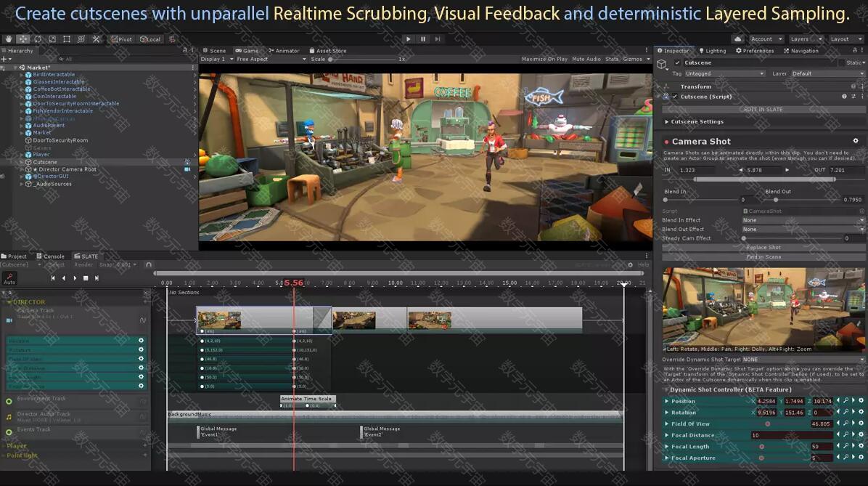Image resolution: width=868 pixels, height=486 pixels.
Task: Select the Transform tool in toolbar
Action: [81, 39]
